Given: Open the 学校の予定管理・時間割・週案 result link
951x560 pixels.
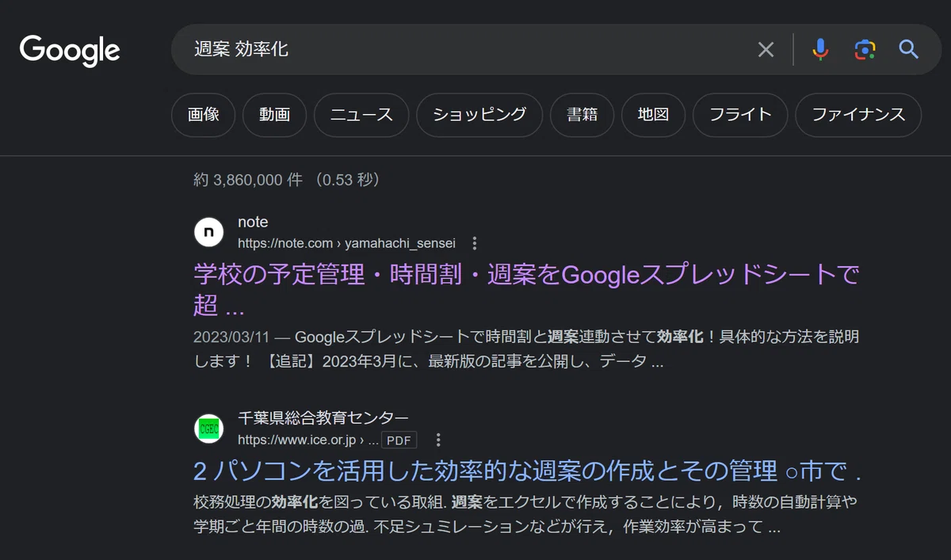Looking at the screenshot, I should pyautogui.click(x=527, y=289).
